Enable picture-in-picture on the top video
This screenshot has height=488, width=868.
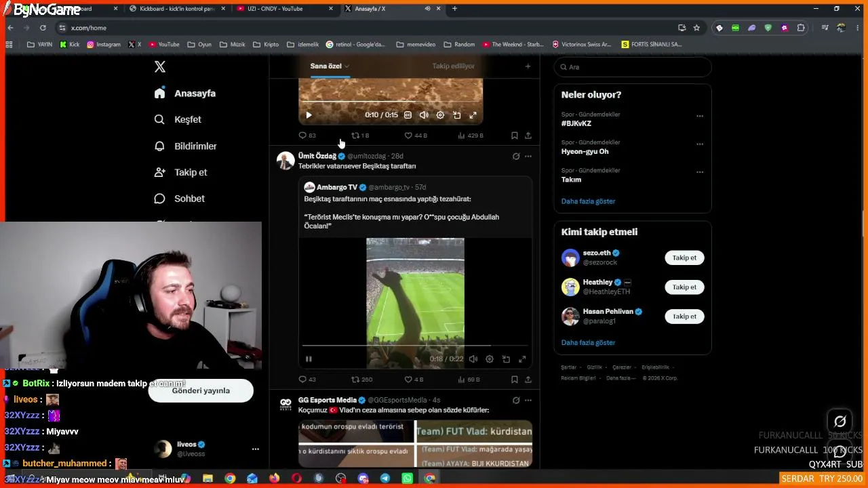pyautogui.click(x=456, y=115)
